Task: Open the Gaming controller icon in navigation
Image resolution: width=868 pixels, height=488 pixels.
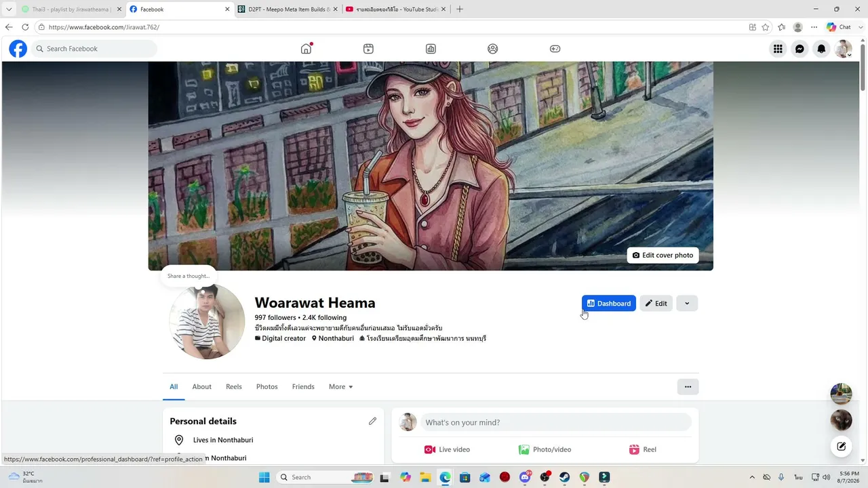Action: pyautogui.click(x=555, y=49)
